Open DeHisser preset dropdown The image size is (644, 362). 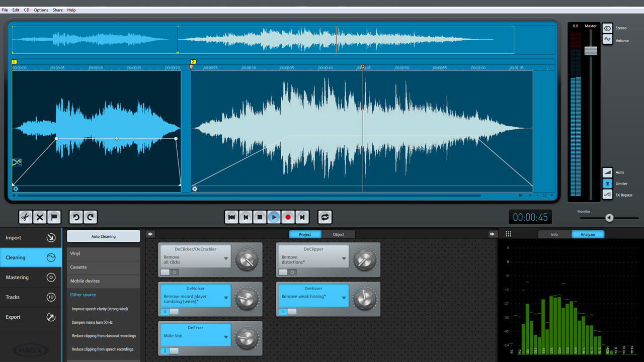click(x=344, y=298)
